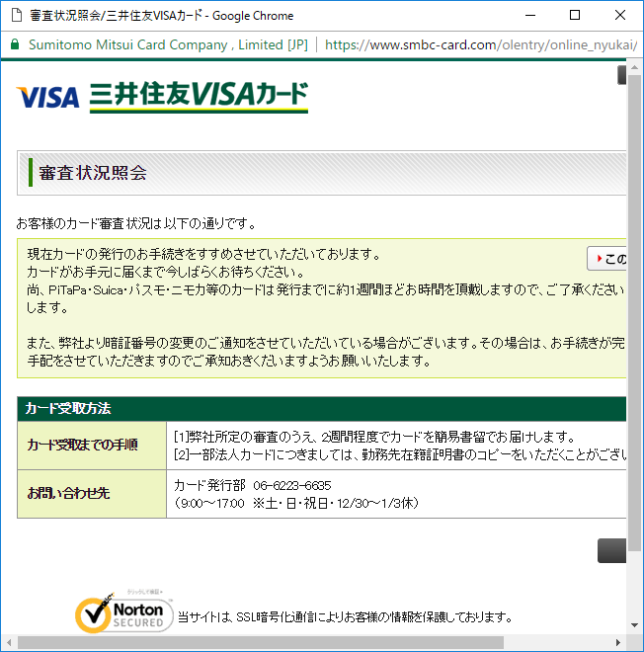
Task: Click the [1] 簡易書留 delivery step text
Action: point(374,437)
